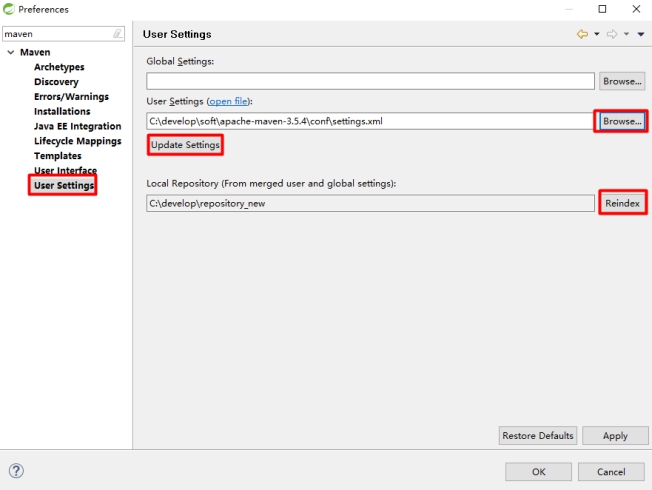Screen dimensions: 652x490
Task: Open the view menu triangle dropdown
Action: (641, 34)
